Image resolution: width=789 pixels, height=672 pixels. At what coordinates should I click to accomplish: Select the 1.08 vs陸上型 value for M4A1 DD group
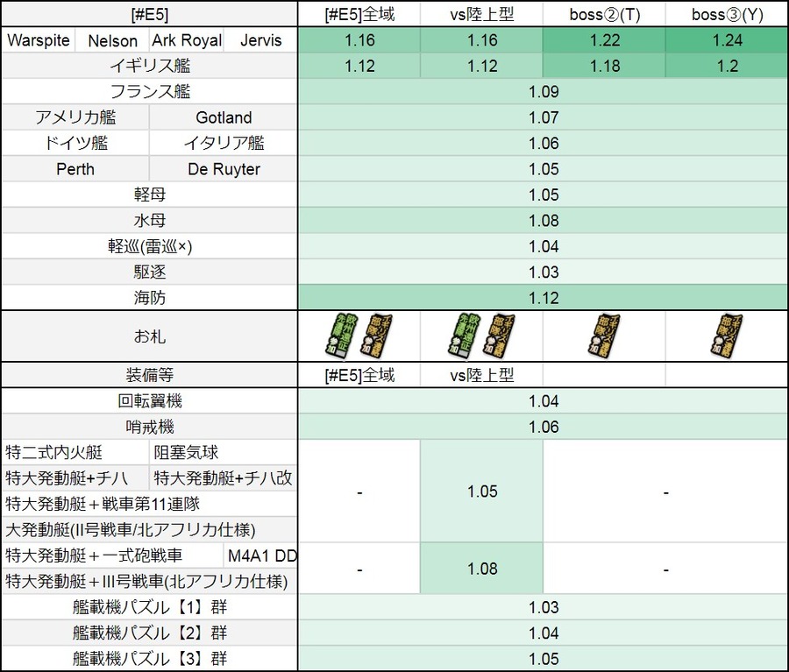pyautogui.click(x=481, y=569)
